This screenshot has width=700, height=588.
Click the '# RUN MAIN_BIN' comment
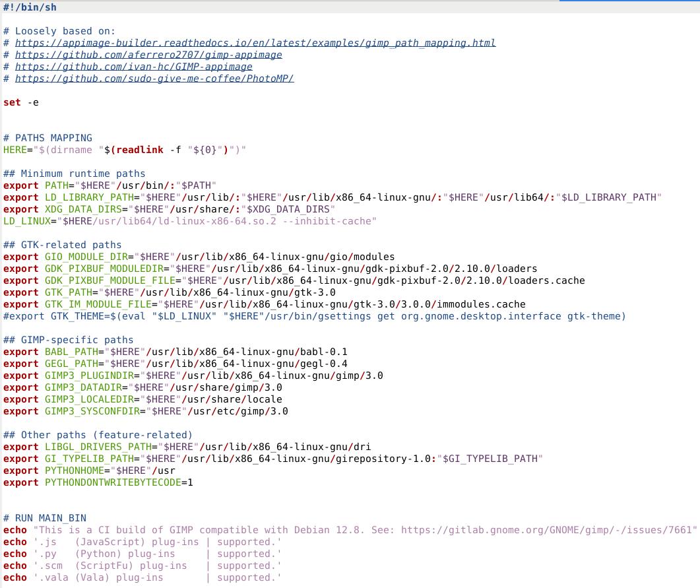[45, 518]
